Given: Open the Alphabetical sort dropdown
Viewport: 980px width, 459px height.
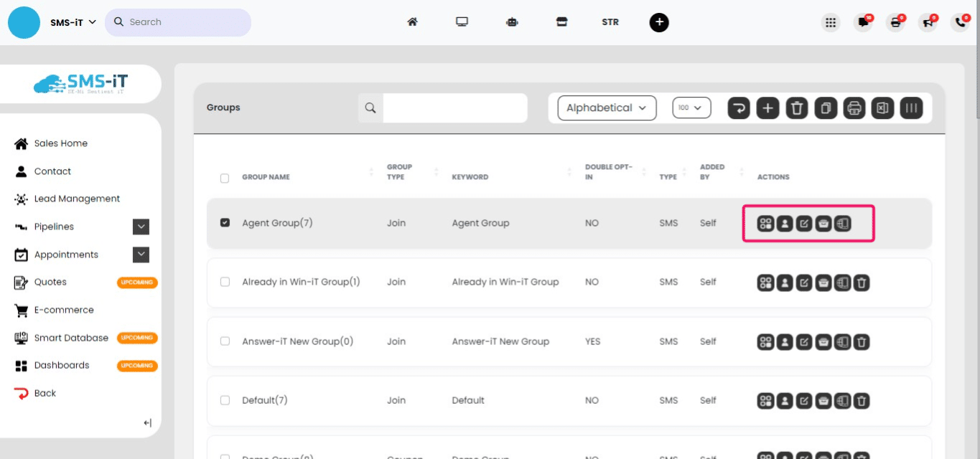Looking at the screenshot, I should pyautogui.click(x=605, y=108).
